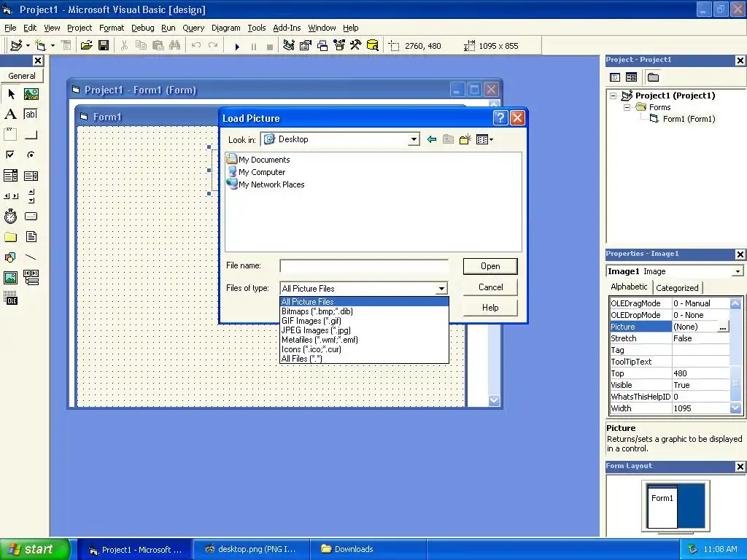
Task: Go back using green arrow in Load Picture
Action: click(x=432, y=139)
